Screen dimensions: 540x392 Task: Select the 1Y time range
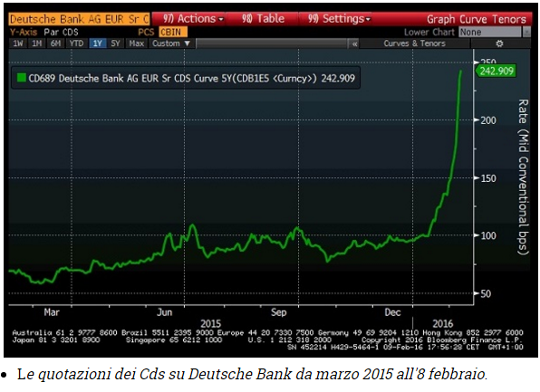[x=98, y=43]
